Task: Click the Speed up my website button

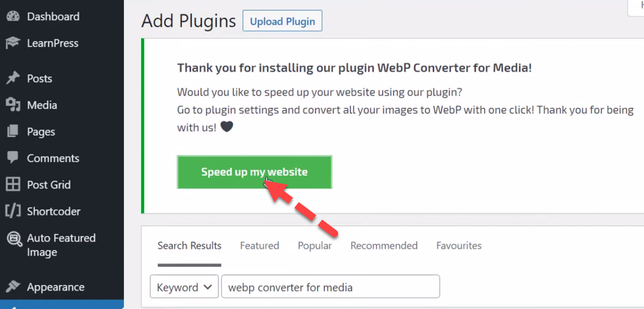Action: point(254,172)
